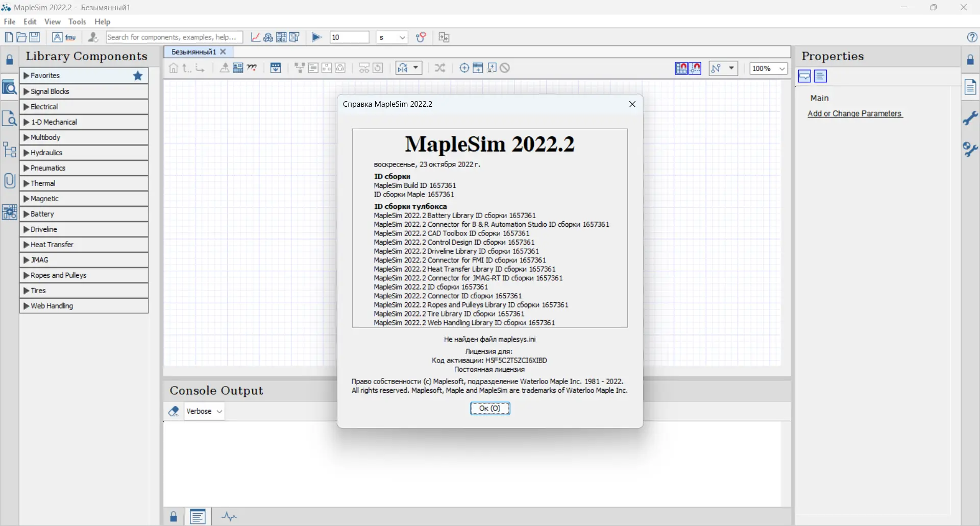Click the crosshair probe icon

(464, 68)
